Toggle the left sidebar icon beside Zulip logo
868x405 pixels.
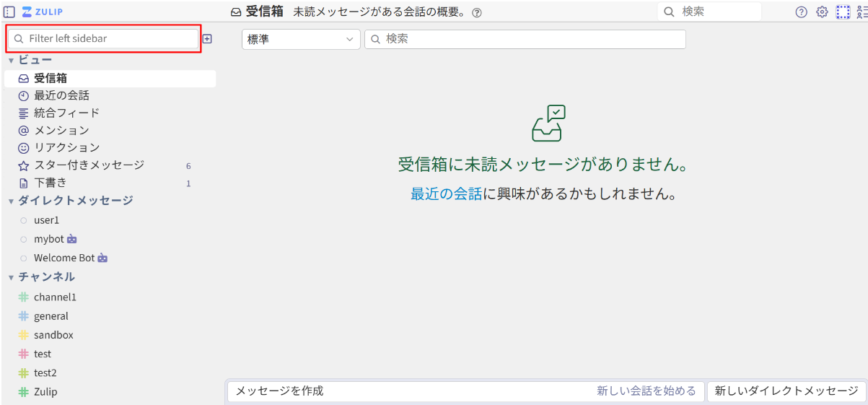pos(9,12)
